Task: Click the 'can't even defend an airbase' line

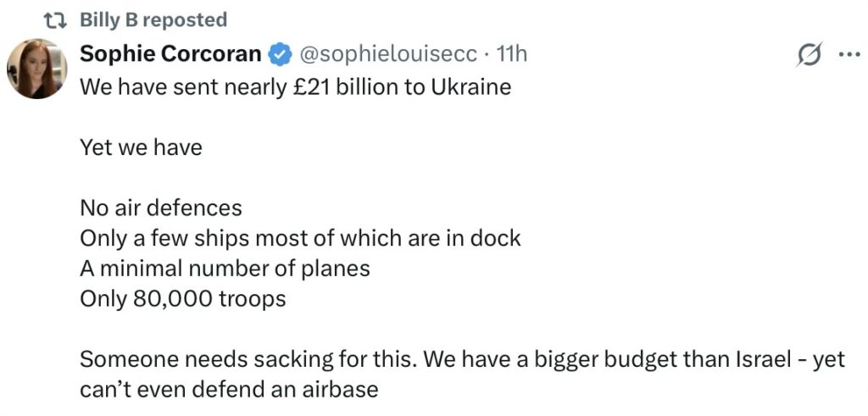Action: [229, 390]
